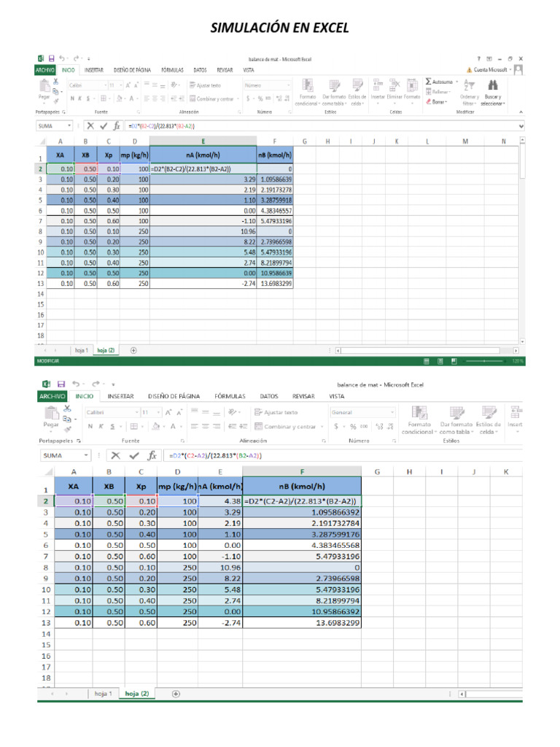Click Undo arrow in lower Excel window
This screenshot has width=560, height=747.
(76, 384)
